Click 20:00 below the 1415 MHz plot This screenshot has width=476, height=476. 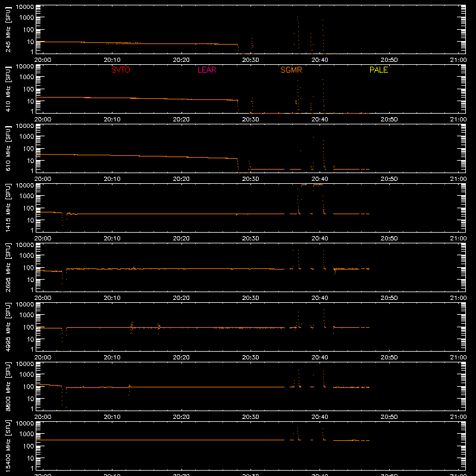[x=42, y=239]
